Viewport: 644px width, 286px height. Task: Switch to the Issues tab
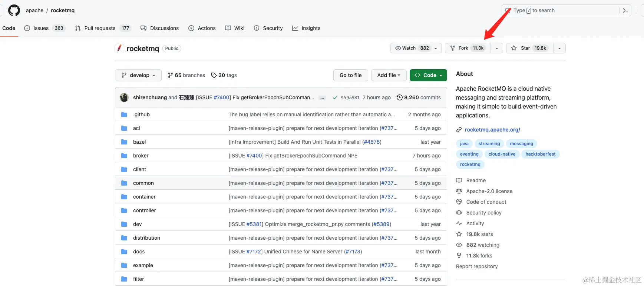point(41,28)
